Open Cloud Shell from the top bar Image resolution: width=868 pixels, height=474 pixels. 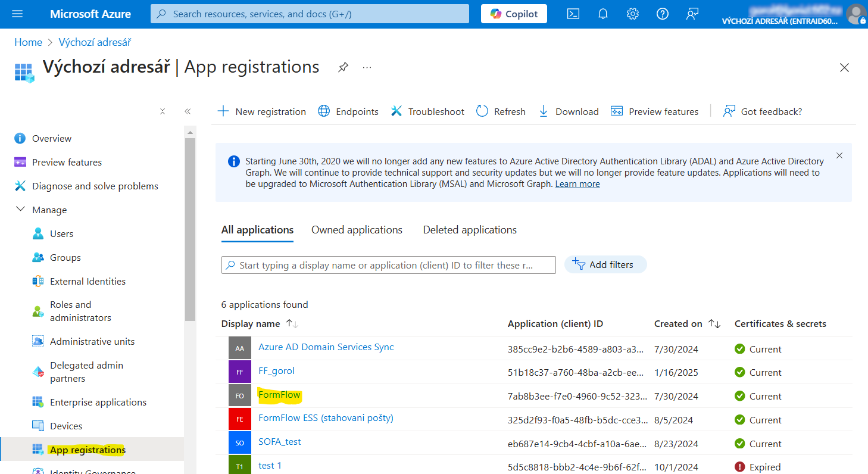(573, 14)
